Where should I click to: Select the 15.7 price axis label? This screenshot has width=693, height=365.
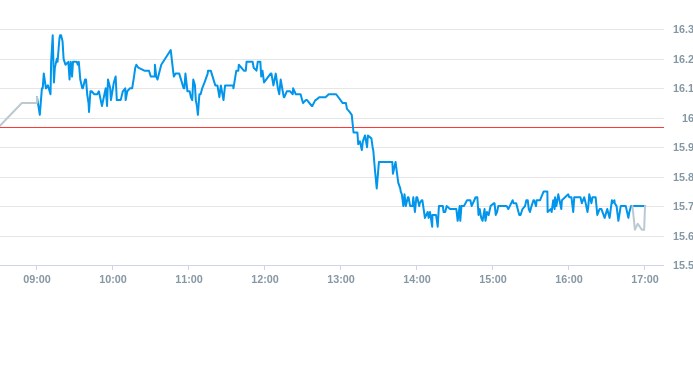[x=683, y=206]
